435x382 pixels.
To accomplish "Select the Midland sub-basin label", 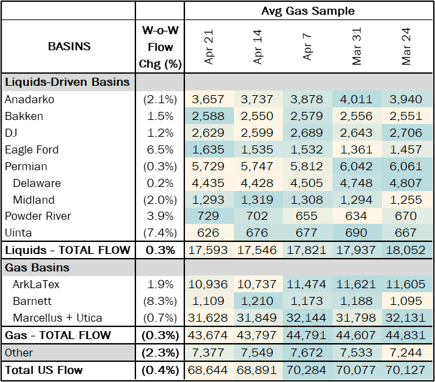I will (x=34, y=200).
